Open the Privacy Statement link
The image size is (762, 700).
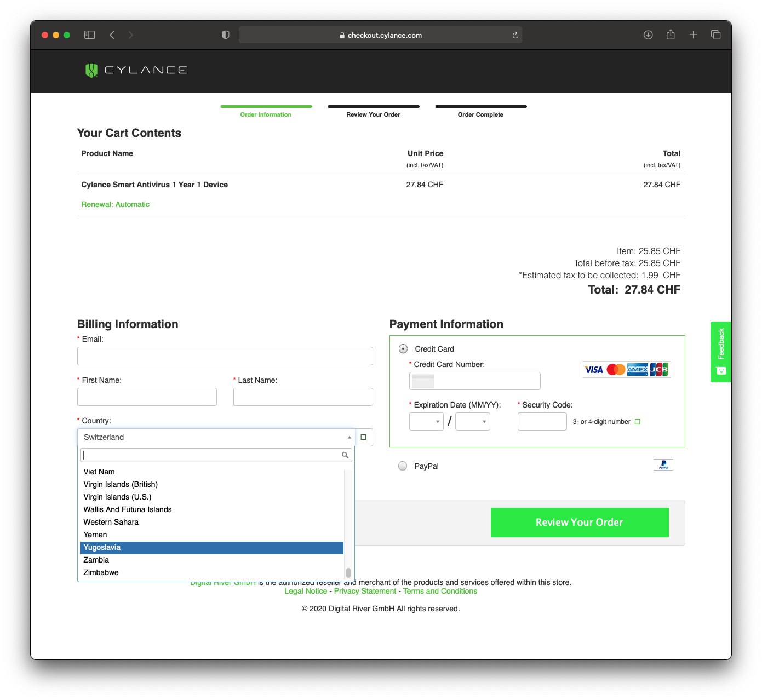[365, 592]
